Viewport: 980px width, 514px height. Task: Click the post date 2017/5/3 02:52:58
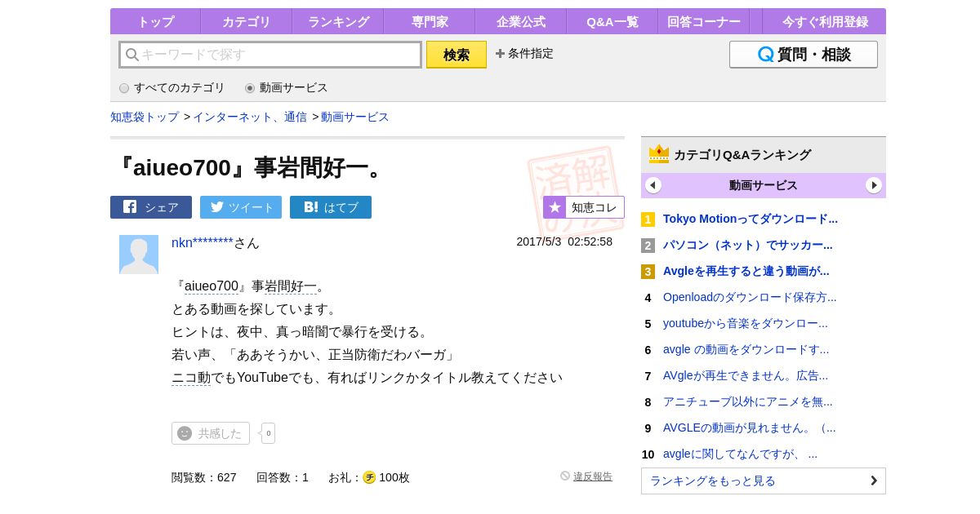point(564,241)
